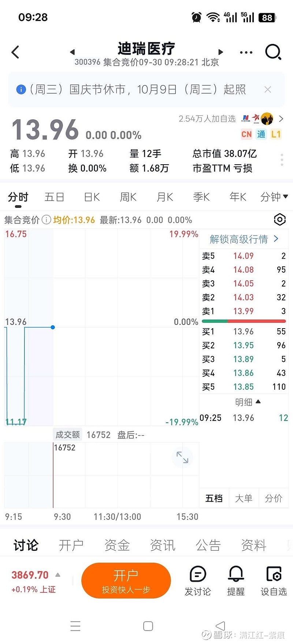Go to previous stock with left triangle

[72, 52]
